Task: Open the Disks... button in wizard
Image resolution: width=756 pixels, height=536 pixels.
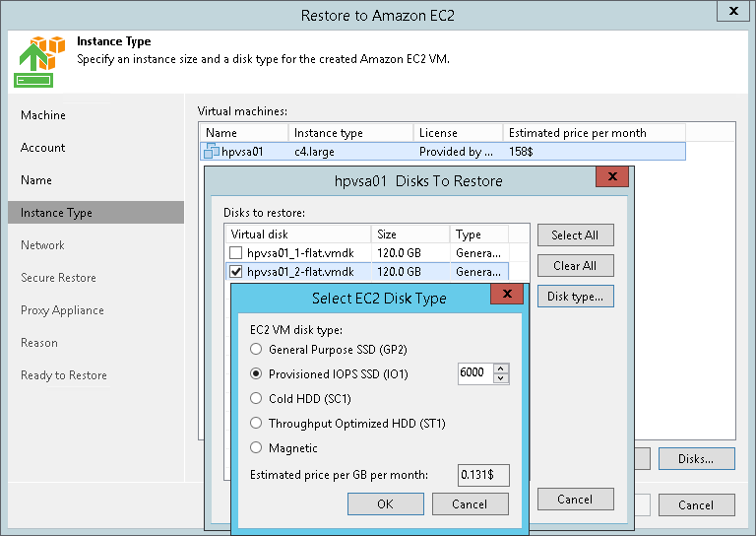Action: pos(696,459)
